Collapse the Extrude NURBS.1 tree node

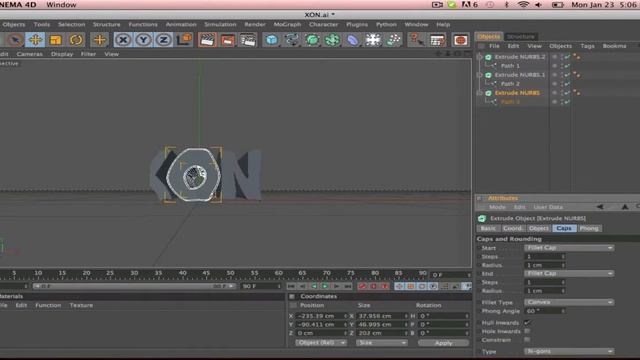480,75
